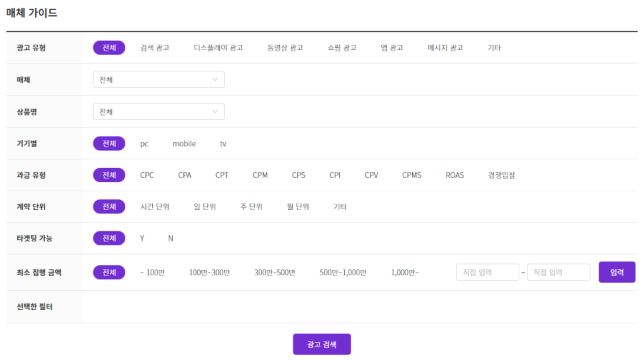Select 경쟁입찰 billing type

point(501,175)
